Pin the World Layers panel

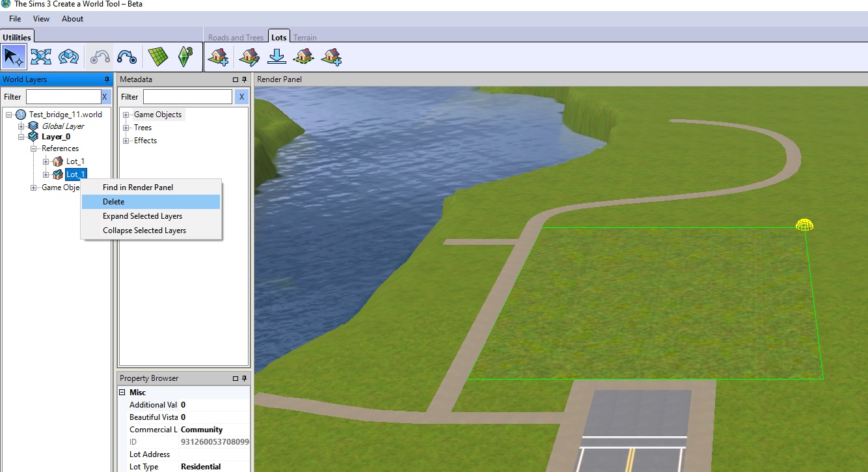pos(107,79)
